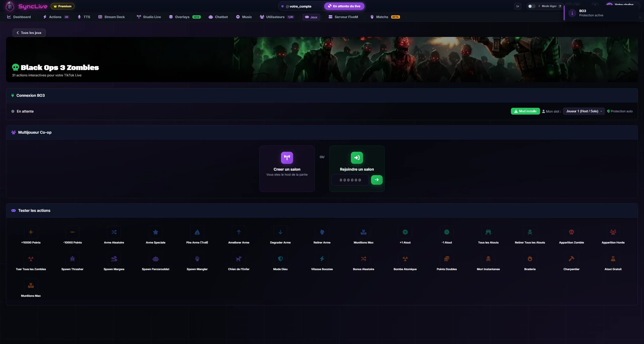Open the Mode léger help question mark
This screenshot has width=644, height=344.
pyautogui.click(x=560, y=6)
